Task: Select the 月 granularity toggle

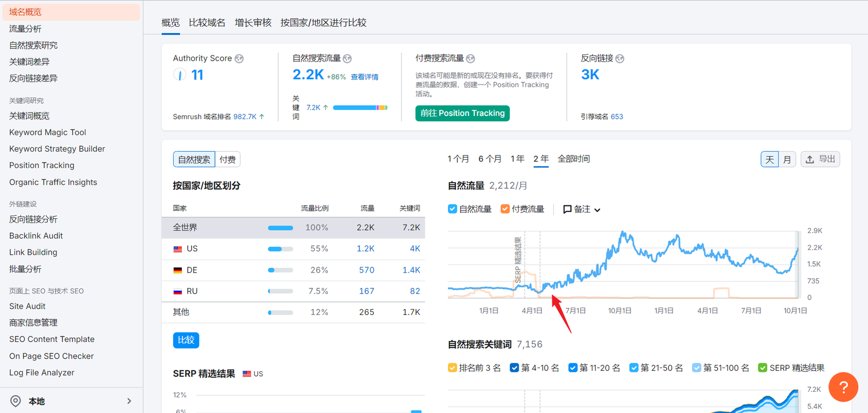Action: click(787, 159)
